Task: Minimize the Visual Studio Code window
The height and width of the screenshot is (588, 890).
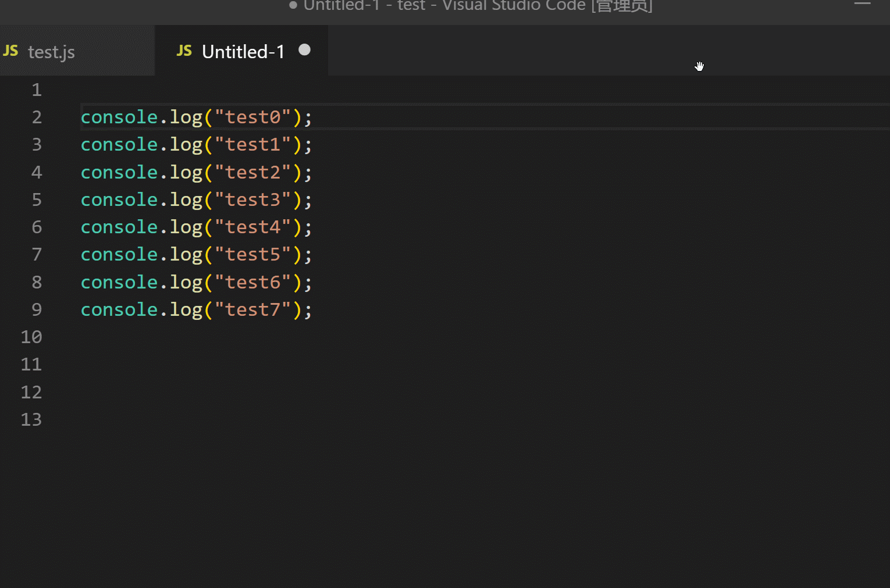Action: [x=862, y=3]
